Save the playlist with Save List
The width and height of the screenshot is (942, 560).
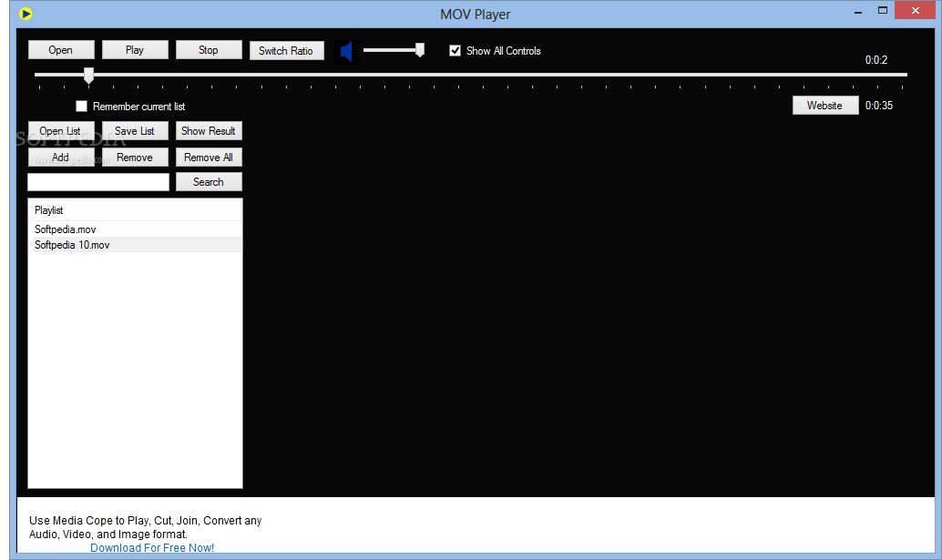tap(135, 131)
